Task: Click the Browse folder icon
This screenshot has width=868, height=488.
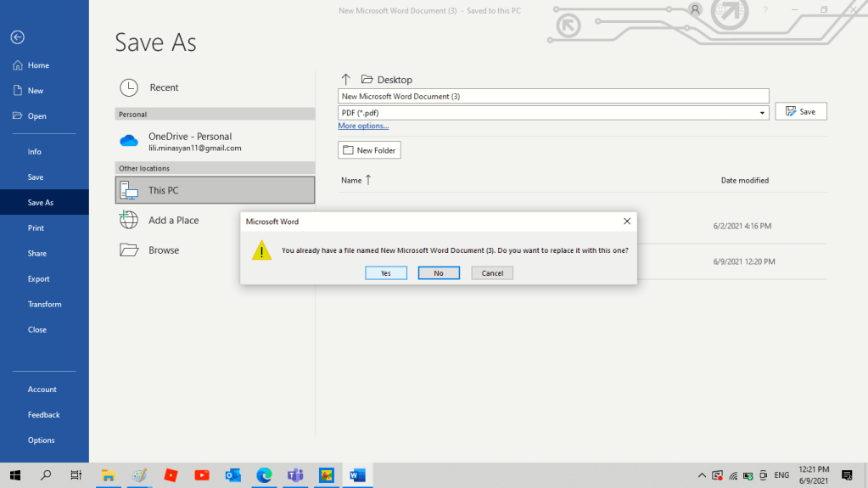Action: click(x=129, y=250)
